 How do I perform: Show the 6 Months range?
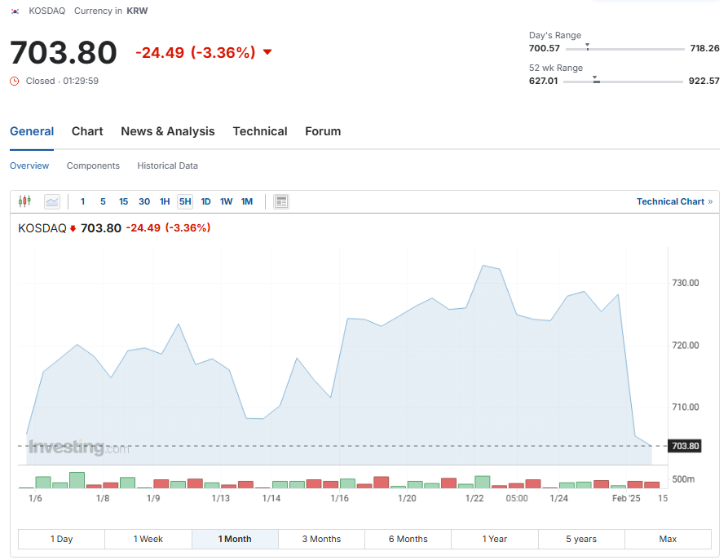(408, 539)
